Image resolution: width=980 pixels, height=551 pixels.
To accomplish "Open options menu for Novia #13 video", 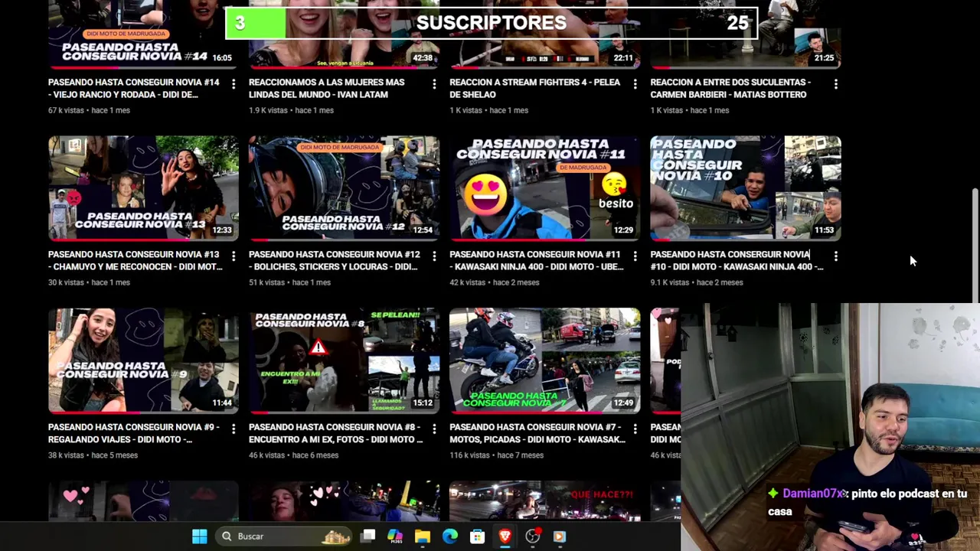I will click(x=234, y=256).
